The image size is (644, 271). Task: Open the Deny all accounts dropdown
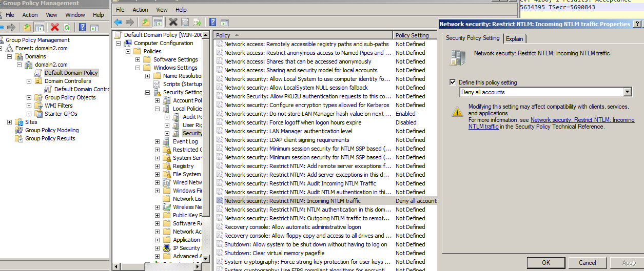627,92
